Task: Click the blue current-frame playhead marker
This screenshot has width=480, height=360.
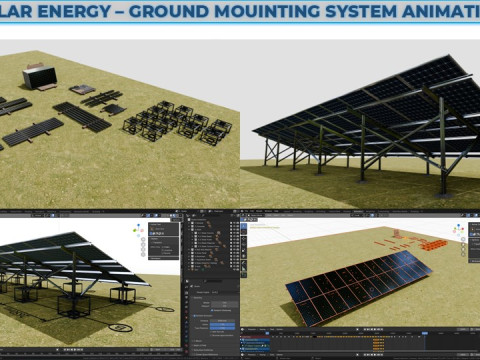Action: [425, 333]
